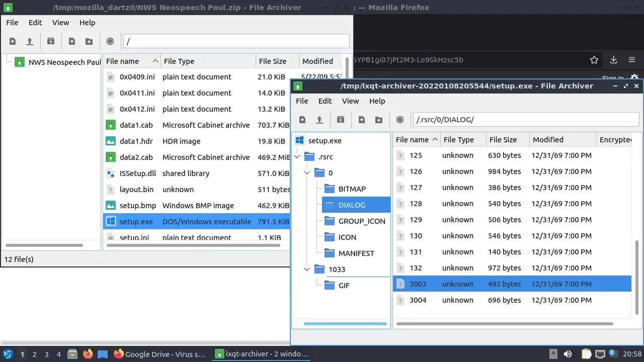Open Edit menu in setup.exe window
644x362 pixels.
point(325,101)
